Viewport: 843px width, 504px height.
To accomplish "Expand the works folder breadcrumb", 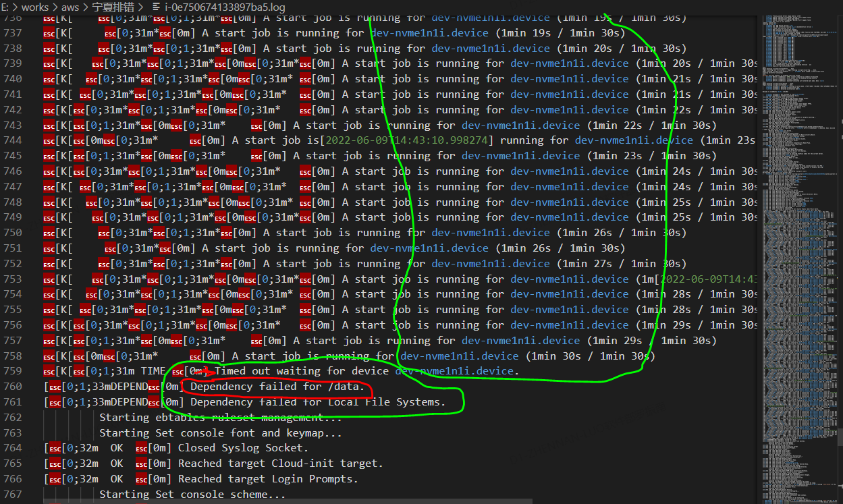I will pos(35,7).
